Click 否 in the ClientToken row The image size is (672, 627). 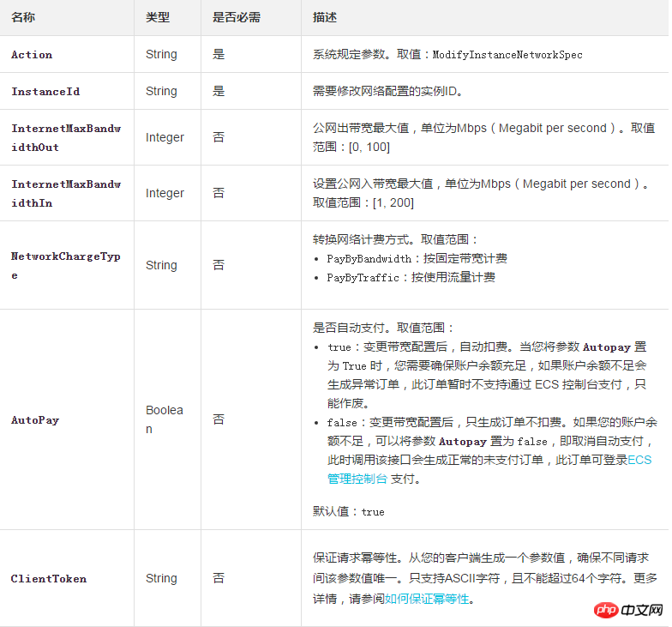point(219,578)
